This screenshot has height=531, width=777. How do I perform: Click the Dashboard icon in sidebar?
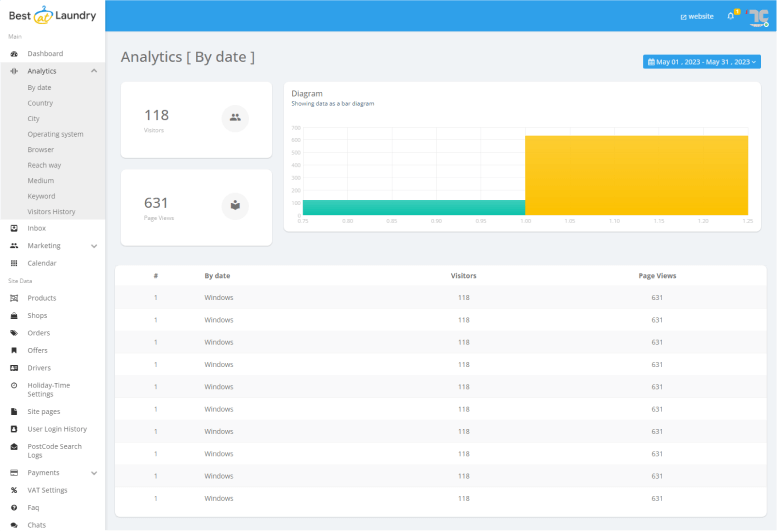click(x=14, y=53)
